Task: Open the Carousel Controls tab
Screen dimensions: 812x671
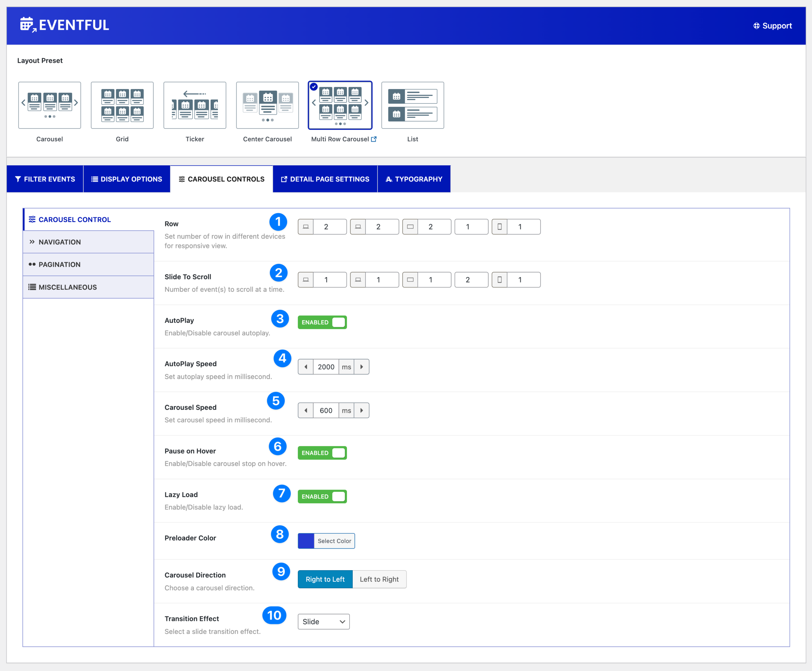Action: pyautogui.click(x=222, y=179)
